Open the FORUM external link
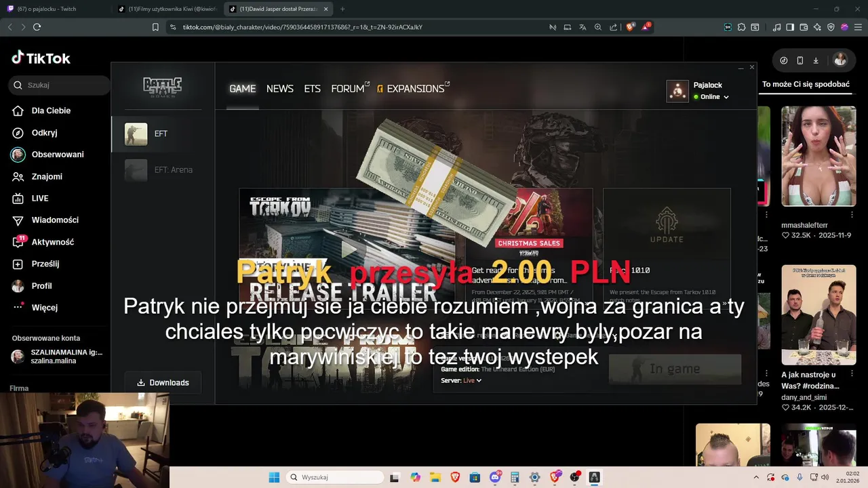The image size is (868, 488). tap(350, 89)
